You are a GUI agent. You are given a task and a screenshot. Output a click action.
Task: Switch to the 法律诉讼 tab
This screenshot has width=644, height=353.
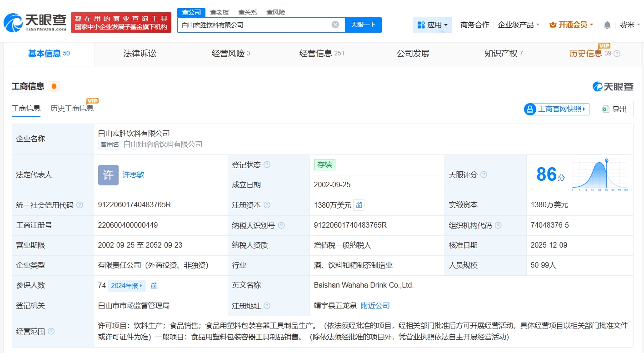[140, 54]
